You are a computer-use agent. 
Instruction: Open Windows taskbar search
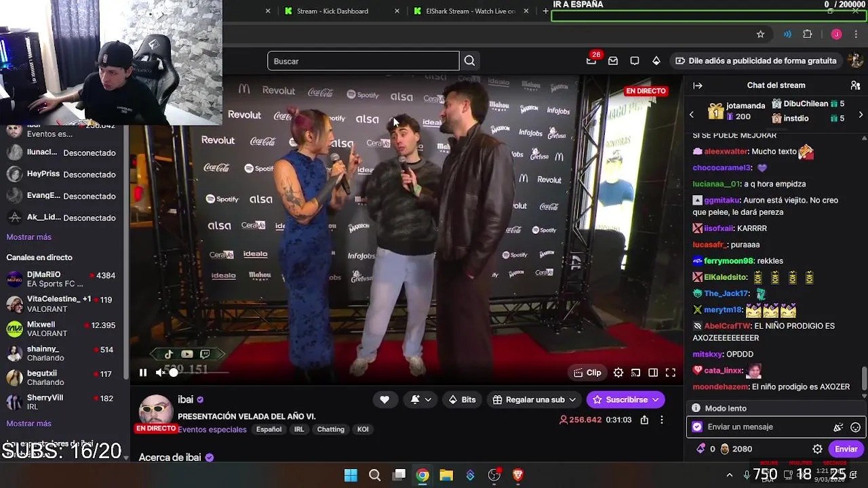tap(374, 475)
